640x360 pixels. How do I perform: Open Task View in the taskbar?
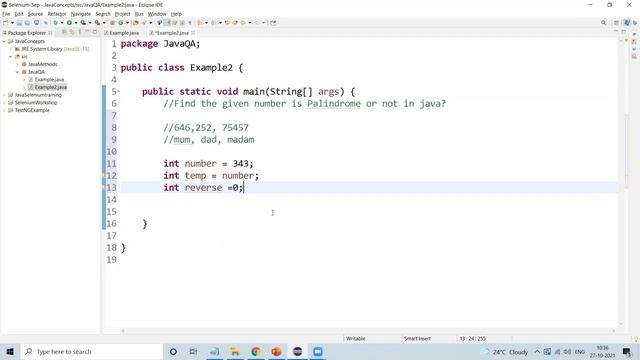[x=193, y=351]
